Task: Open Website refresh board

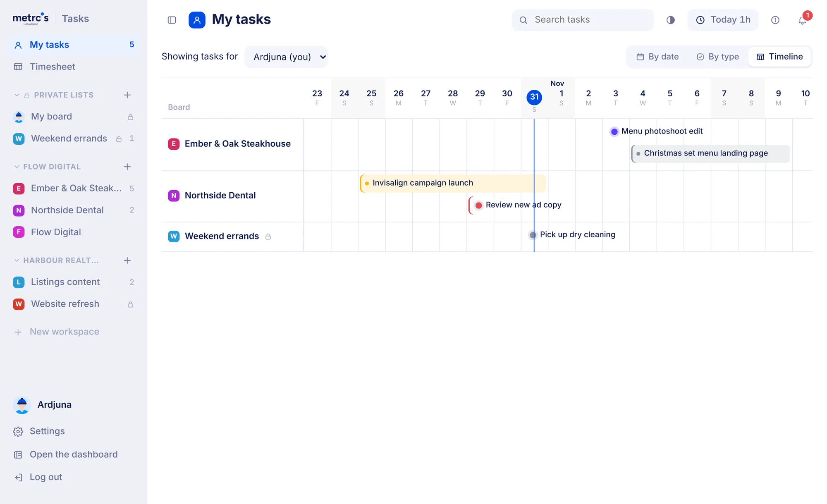Action: [x=74, y=304]
